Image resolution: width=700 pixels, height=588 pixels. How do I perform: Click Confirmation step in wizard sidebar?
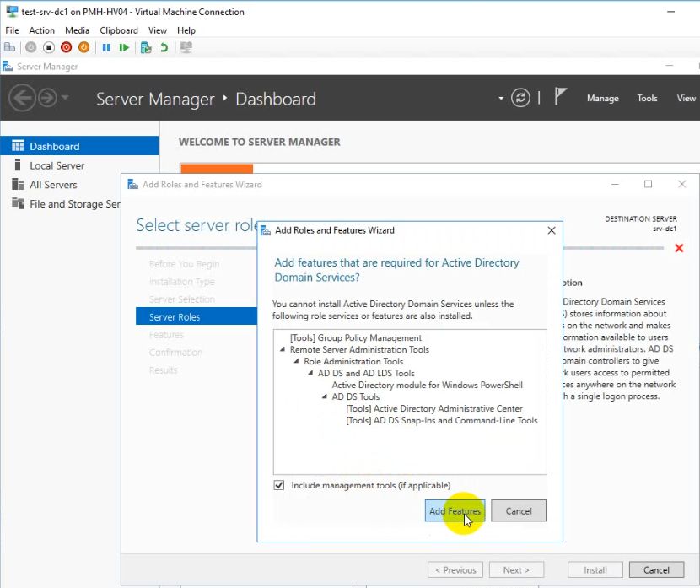[175, 353]
